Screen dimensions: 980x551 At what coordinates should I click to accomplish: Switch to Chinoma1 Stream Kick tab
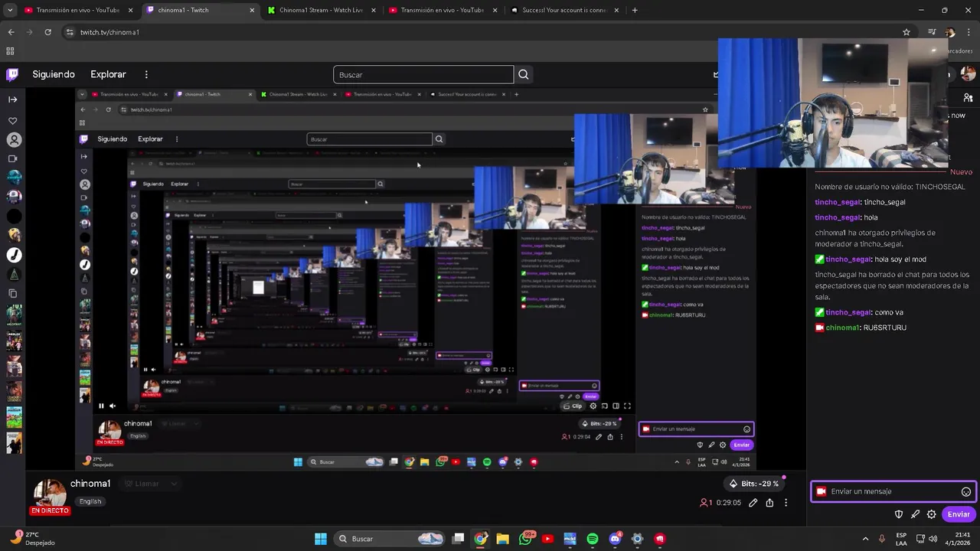(x=320, y=10)
